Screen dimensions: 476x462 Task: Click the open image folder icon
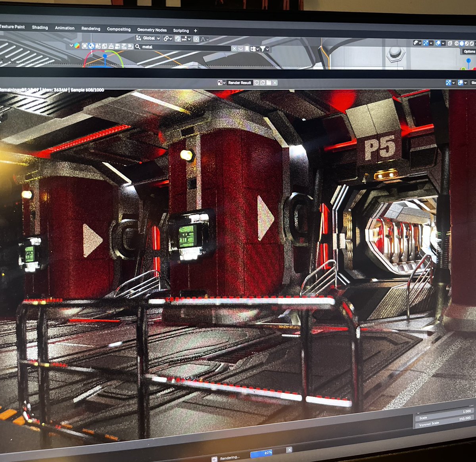[269, 83]
